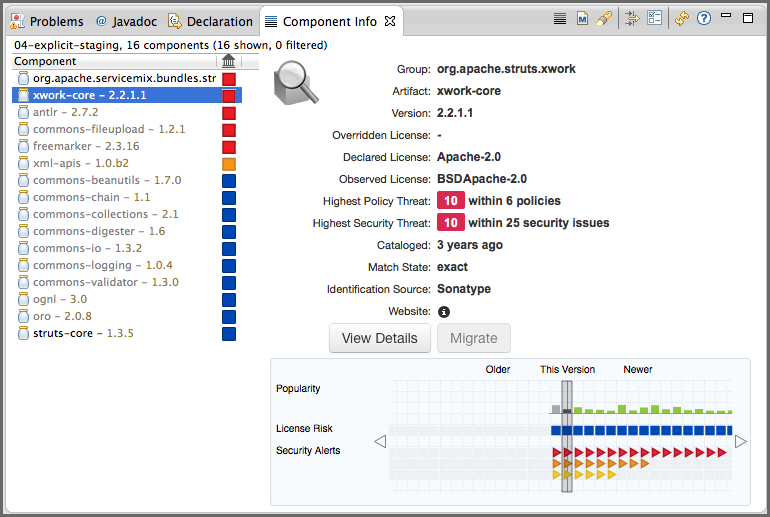Click blue threat square beside struts-core
Viewport: 770px width, 517px height.
(229, 334)
